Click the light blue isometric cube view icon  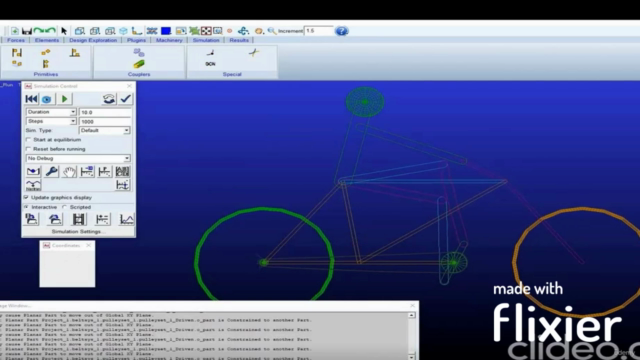pyautogui.click(x=123, y=31)
